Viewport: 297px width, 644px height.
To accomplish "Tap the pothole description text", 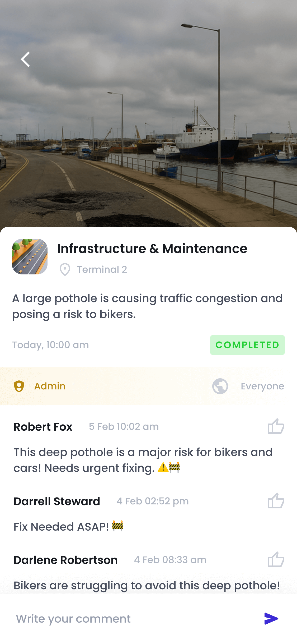I will [x=147, y=306].
